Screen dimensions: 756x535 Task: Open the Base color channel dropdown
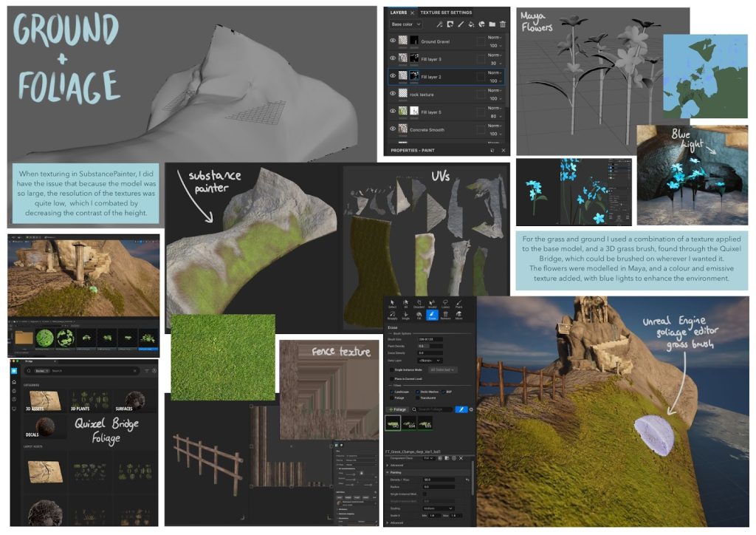pyautogui.click(x=405, y=24)
